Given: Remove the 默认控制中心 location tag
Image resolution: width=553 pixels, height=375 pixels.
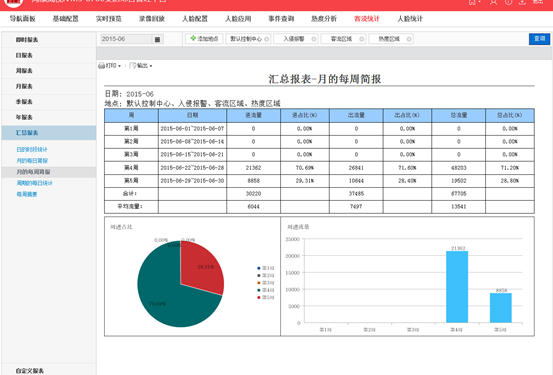Looking at the screenshot, I should [266, 39].
